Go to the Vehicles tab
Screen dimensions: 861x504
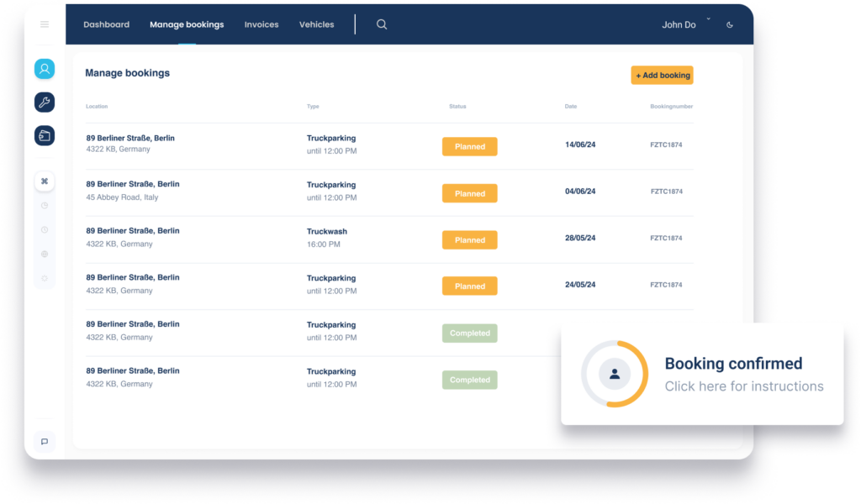pyautogui.click(x=316, y=24)
